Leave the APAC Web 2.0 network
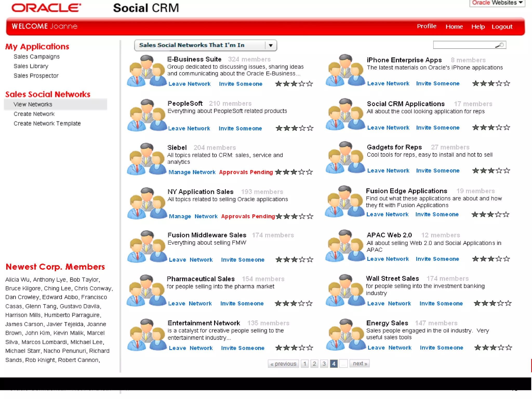The width and height of the screenshot is (532, 399). [388, 259]
